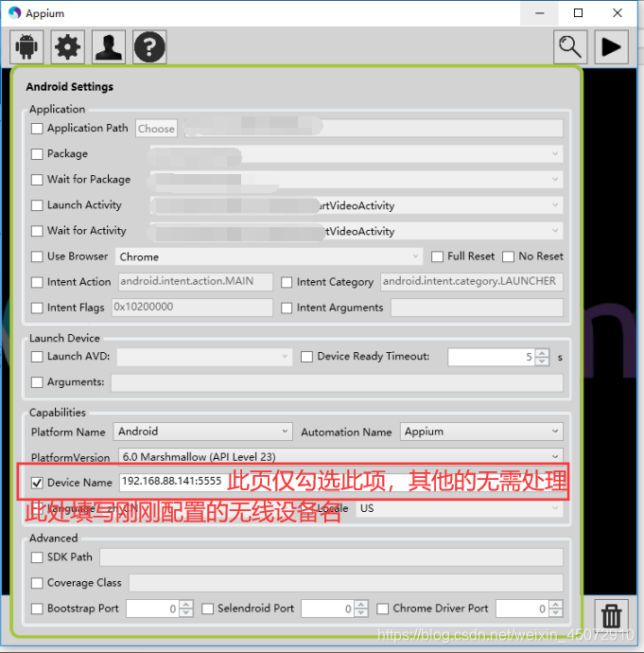Viewport: 644px width, 653px height.
Task: Decrease the Chrome Driver Port value
Action: tap(555, 613)
